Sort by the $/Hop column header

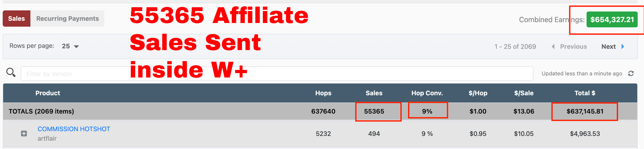tap(478, 93)
